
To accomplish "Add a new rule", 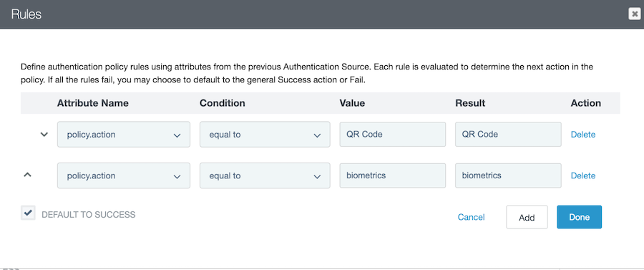I will pos(527,217).
